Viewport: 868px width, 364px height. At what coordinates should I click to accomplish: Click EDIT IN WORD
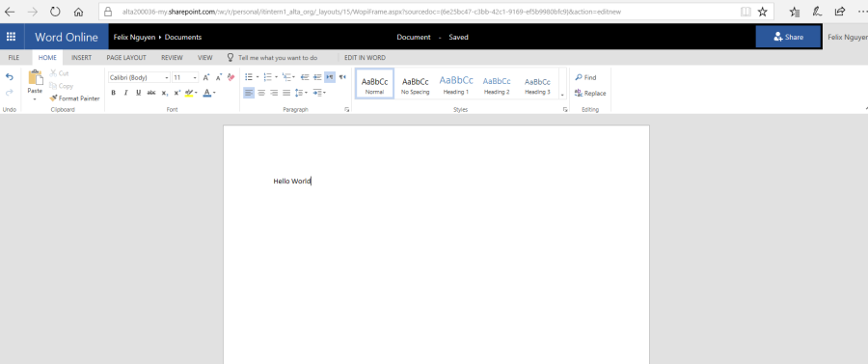click(365, 58)
